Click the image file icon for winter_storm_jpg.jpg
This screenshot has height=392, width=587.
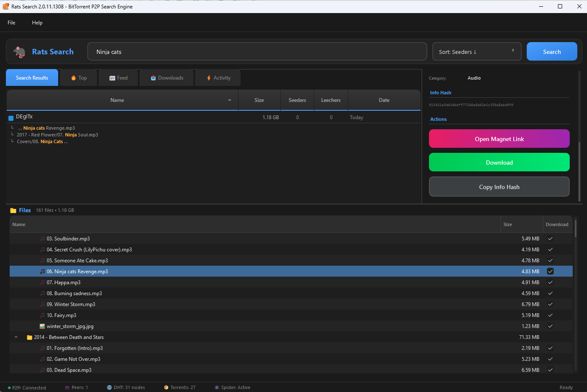click(42, 326)
